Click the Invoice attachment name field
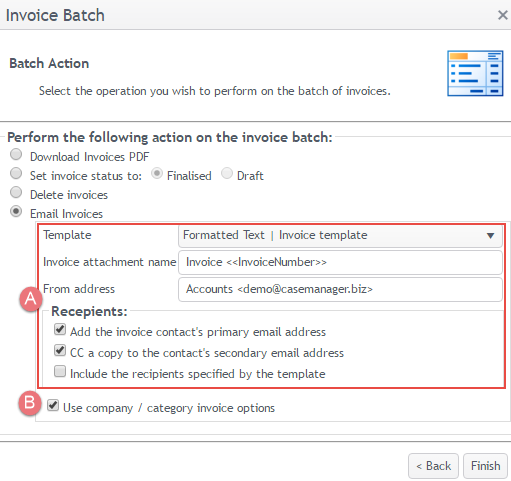511x481 pixels. coord(340,262)
